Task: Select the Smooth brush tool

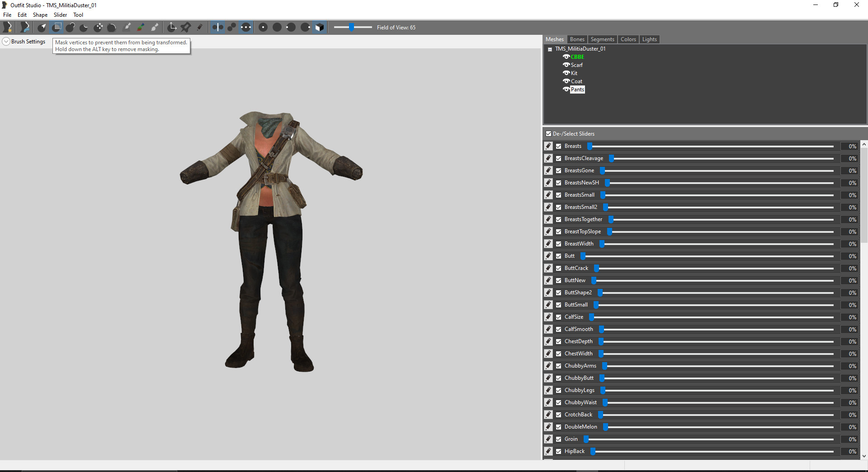Action: click(112, 28)
